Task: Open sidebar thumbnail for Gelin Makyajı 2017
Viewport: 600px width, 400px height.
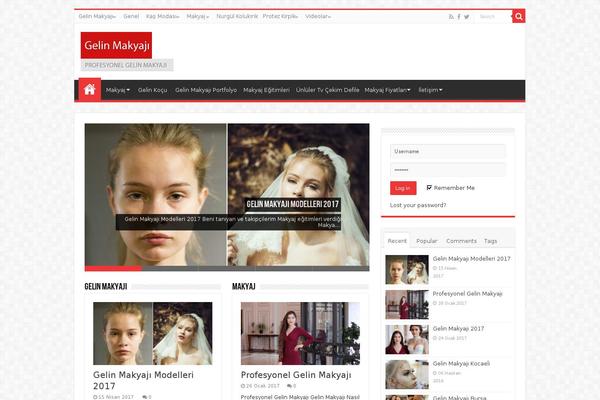Action: click(407, 340)
